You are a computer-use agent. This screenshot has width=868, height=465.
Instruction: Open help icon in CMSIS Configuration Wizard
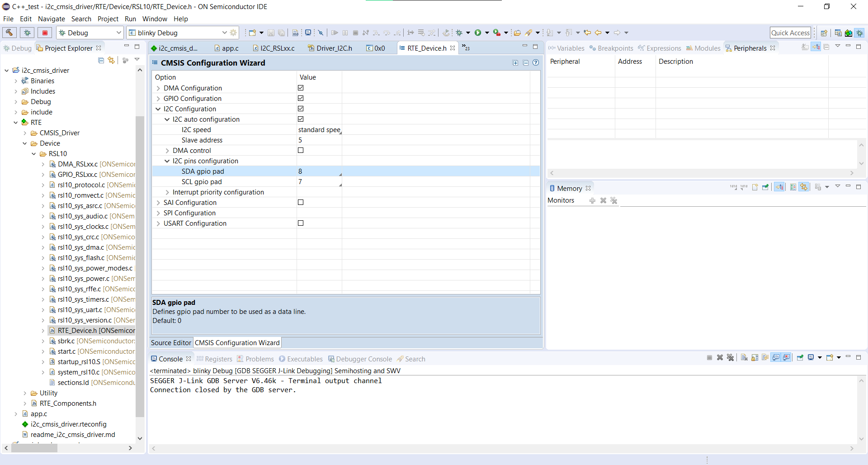click(x=536, y=63)
